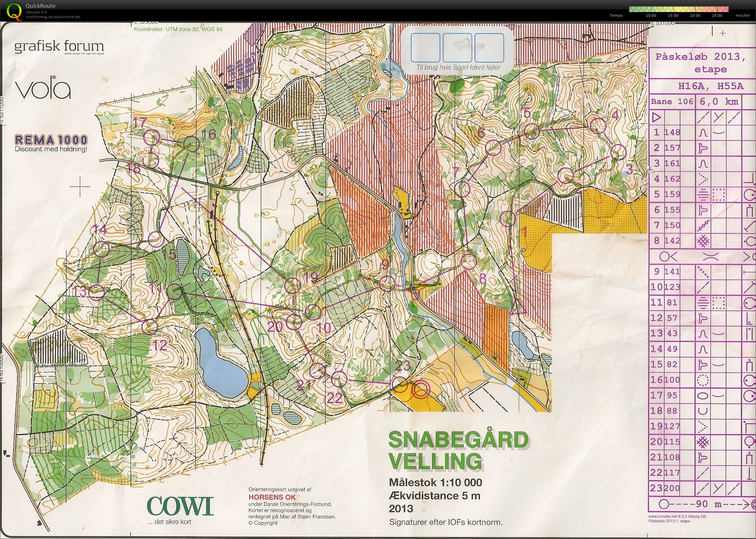Click control circle 23 near the finish
Viewport: 756px width, 539px height.
point(400,384)
